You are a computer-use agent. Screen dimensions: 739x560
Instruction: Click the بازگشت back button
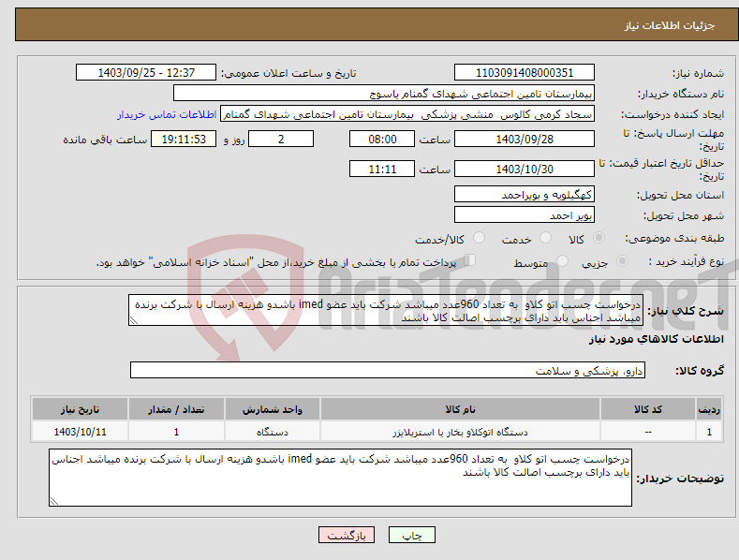347,535
